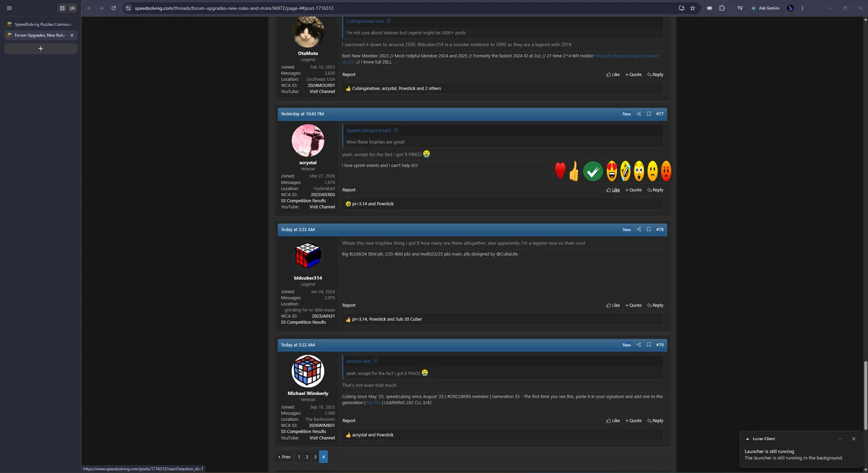Like bldcuber314's post
This screenshot has width=868, height=473.
613,305
